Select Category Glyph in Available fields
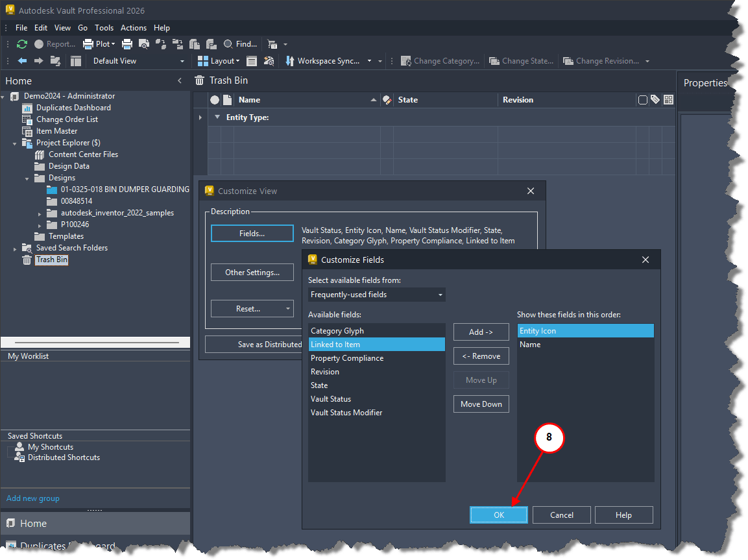Screen dimensions: 748x560 377,331
